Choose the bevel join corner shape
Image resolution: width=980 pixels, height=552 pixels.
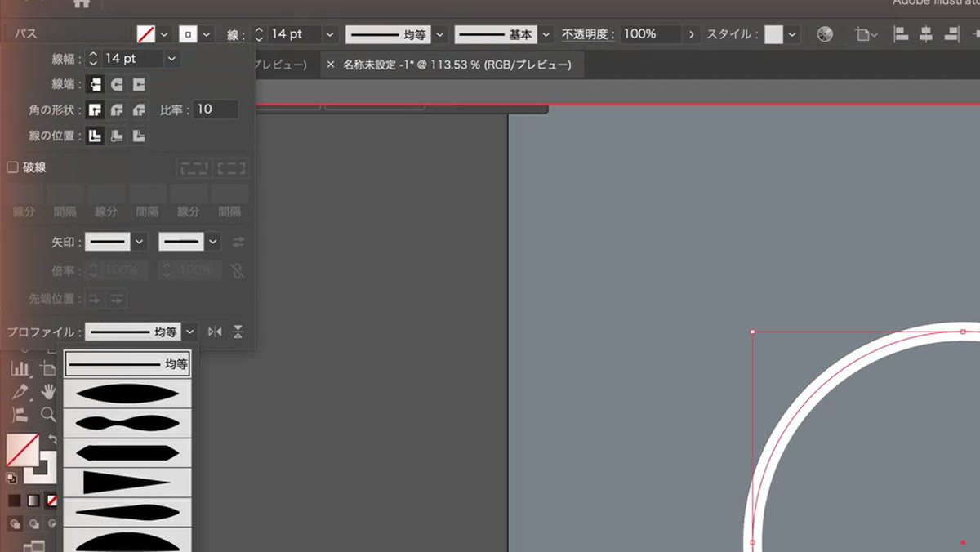[x=140, y=109]
